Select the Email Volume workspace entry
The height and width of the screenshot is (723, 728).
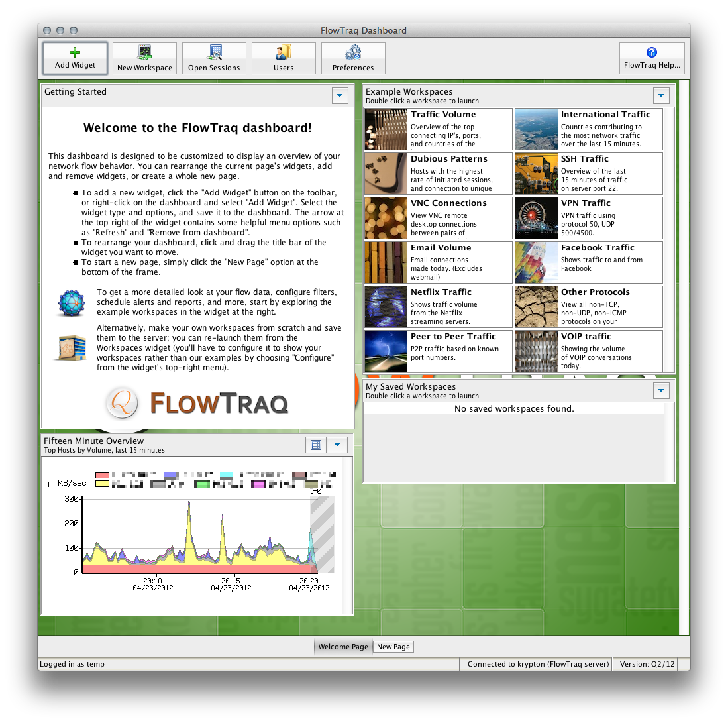[x=439, y=262]
